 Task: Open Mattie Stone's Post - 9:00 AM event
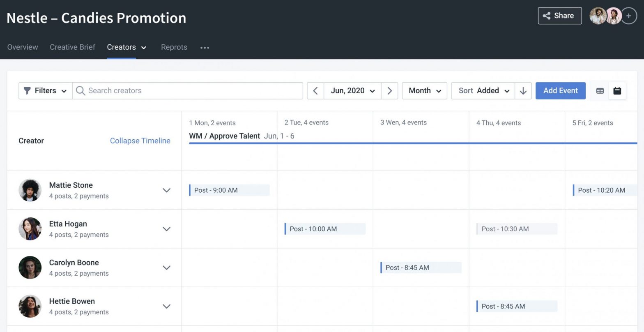[229, 190]
